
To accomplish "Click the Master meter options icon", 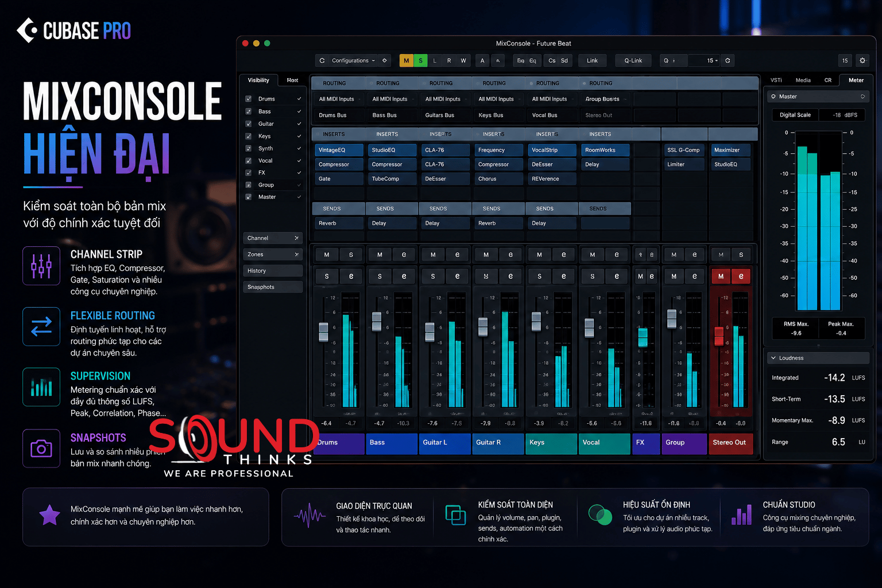I will pyautogui.click(x=862, y=96).
